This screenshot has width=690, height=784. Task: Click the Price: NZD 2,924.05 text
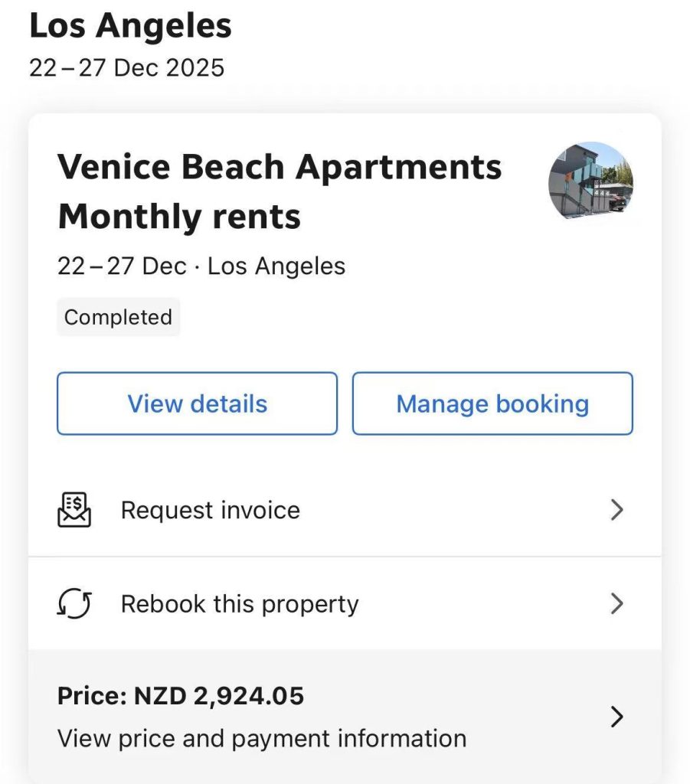pos(181,696)
